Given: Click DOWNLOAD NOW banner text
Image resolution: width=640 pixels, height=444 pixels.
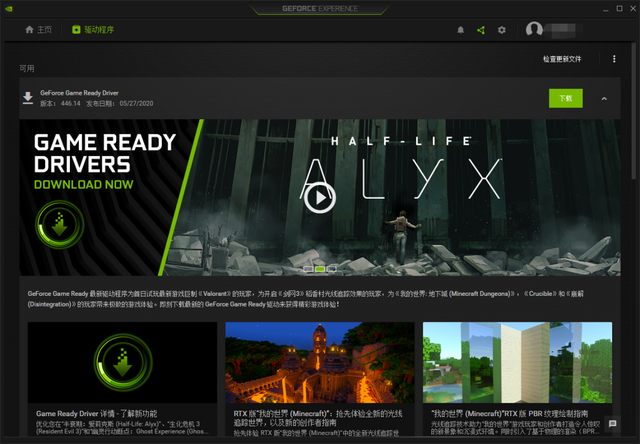Looking at the screenshot, I should (84, 184).
